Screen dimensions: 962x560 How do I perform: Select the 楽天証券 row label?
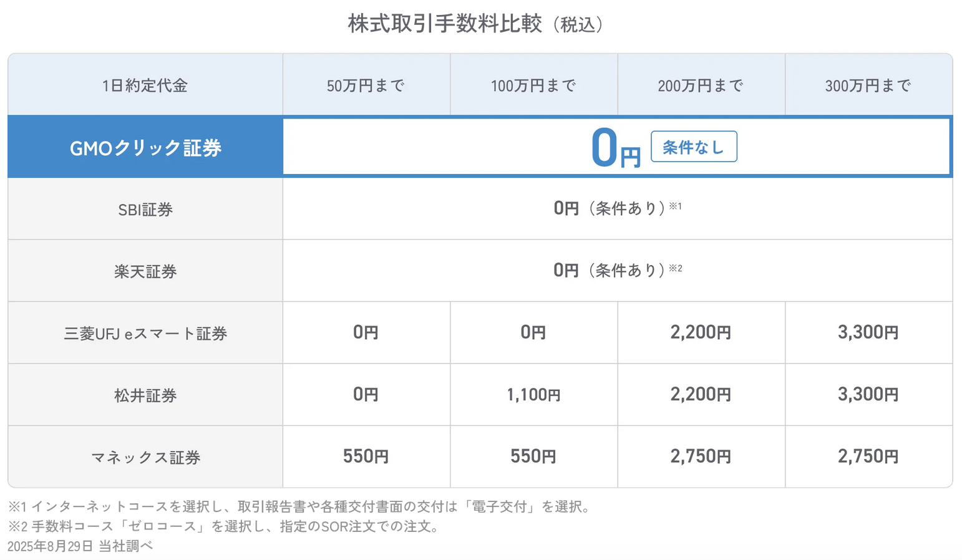[x=145, y=271]
